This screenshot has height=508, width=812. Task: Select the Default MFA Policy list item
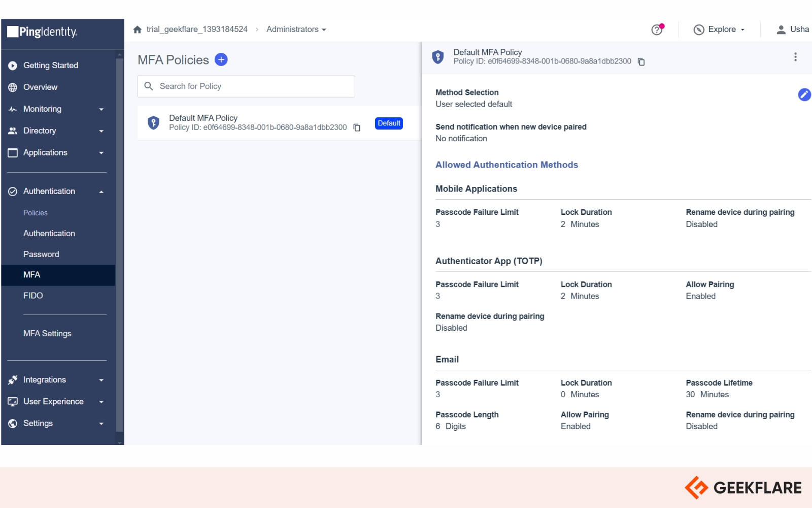click(254, 123)
